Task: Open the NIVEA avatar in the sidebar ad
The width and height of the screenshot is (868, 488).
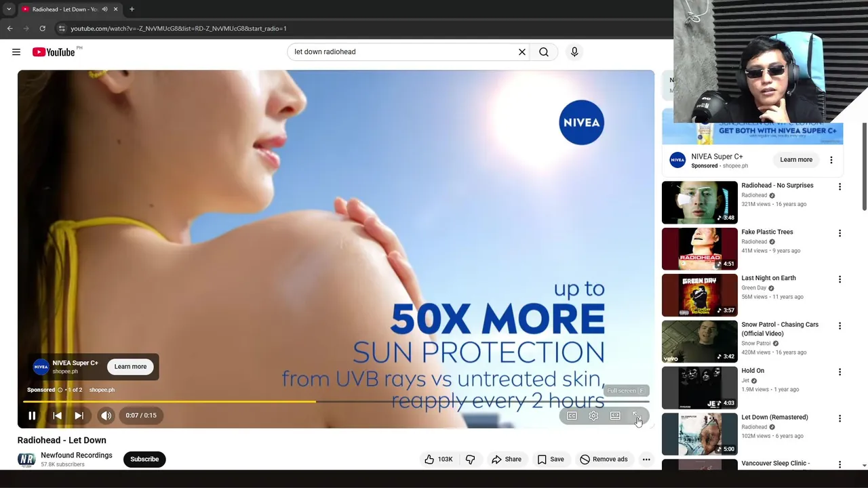Action: tap(677, 160)
